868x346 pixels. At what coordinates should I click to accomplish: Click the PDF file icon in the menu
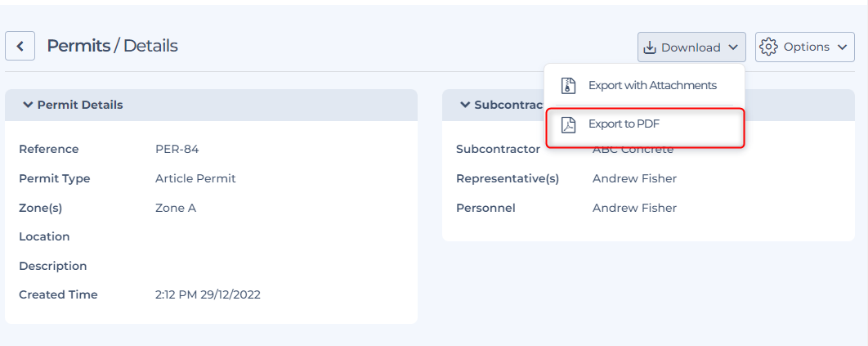[x=568, y=125]
